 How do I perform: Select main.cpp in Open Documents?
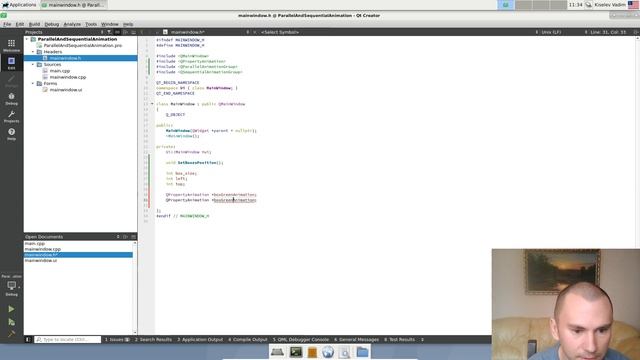coord(35,243)
